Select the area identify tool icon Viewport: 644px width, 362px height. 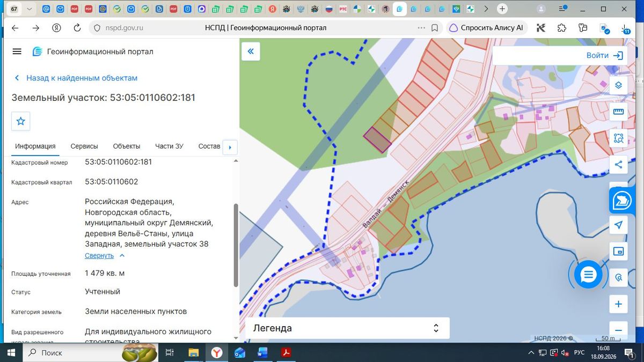(618, 138)
